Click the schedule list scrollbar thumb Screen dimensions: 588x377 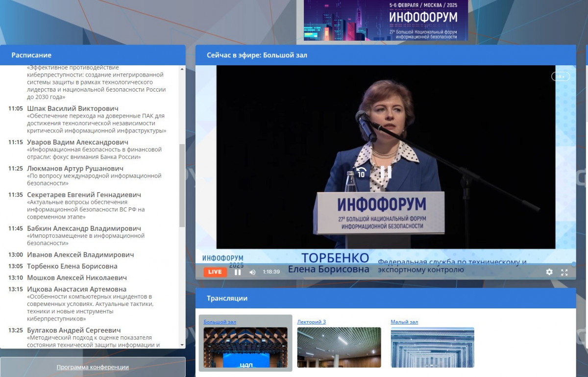click(182, 185)
